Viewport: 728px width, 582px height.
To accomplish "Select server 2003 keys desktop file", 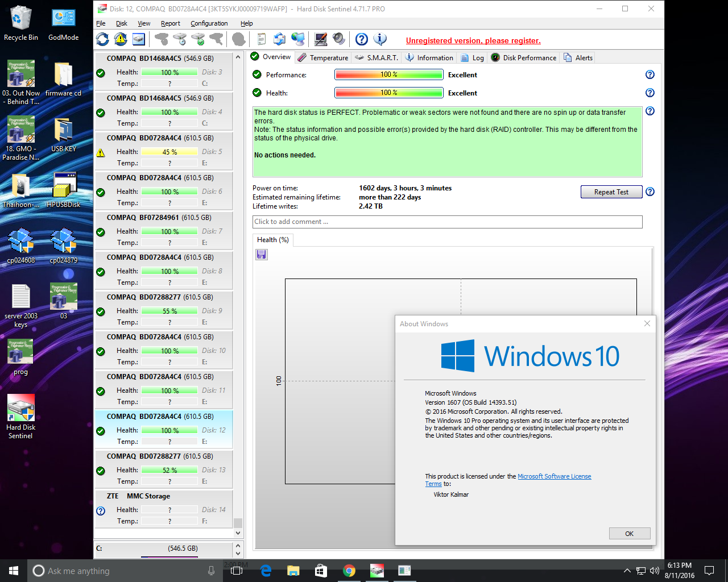I will tap(21, 306).
